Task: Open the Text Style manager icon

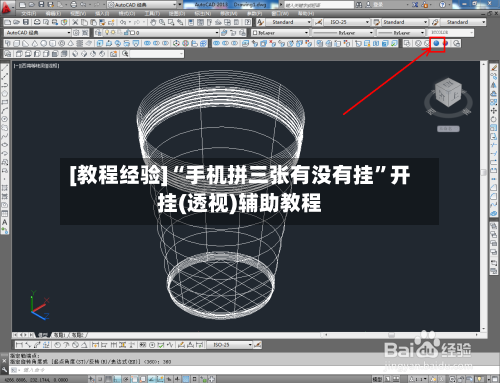Action: (261, 22)
